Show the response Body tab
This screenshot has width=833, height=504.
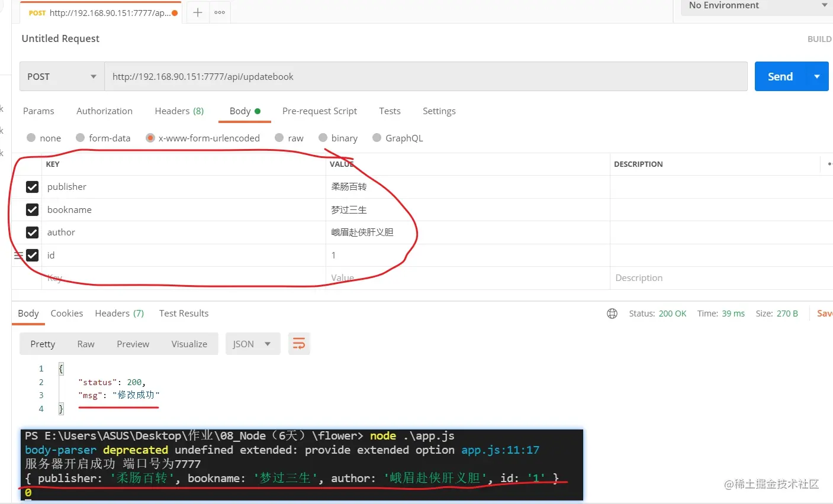[x=28, y=314]
